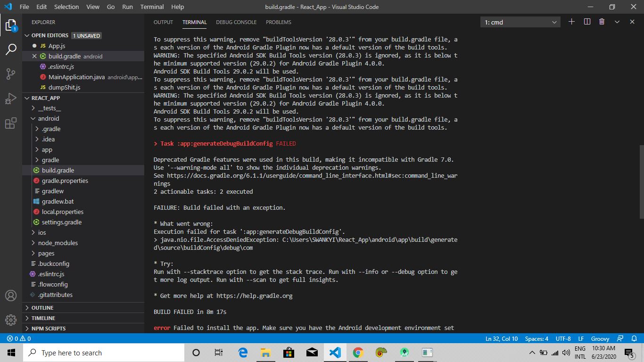Open notifications bell in status bar
This screenshot has width=644, height=362.
coord(634,338)
